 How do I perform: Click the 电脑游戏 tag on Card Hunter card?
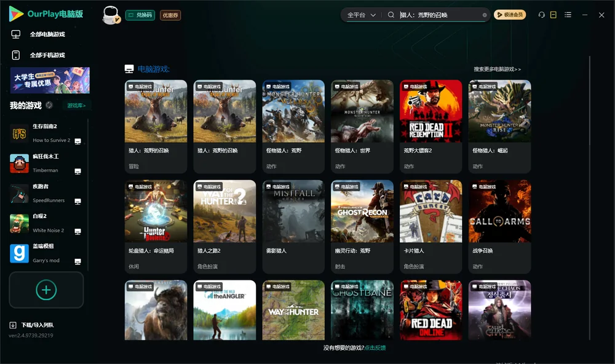415,186
